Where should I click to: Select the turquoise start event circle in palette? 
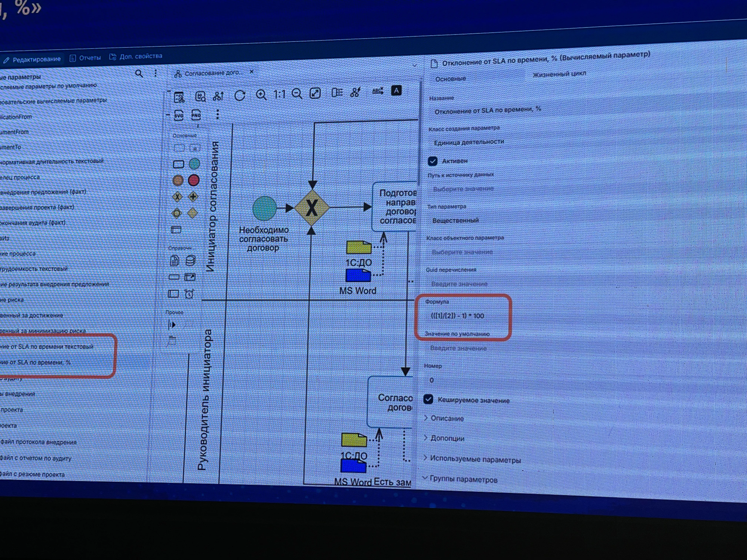(194, 164)
